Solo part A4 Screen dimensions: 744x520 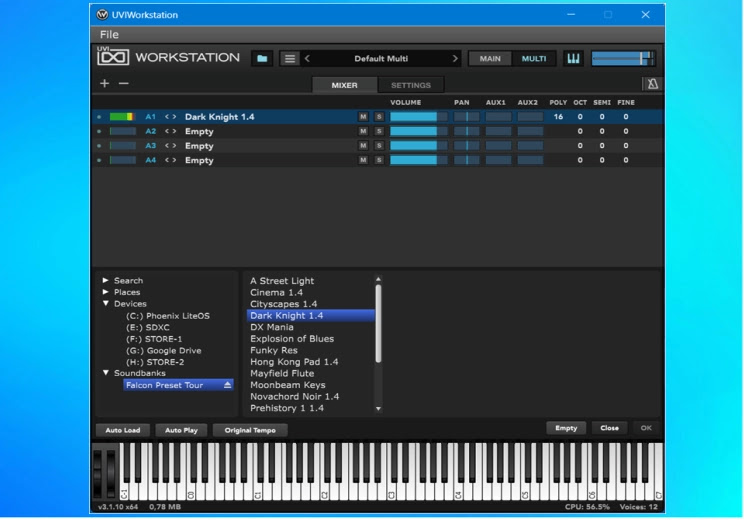click(x=379, y=160)
